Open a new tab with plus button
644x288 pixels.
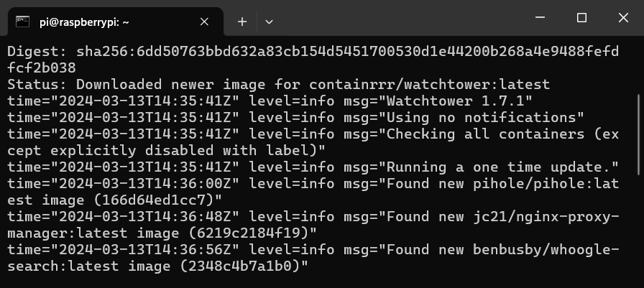242,22
